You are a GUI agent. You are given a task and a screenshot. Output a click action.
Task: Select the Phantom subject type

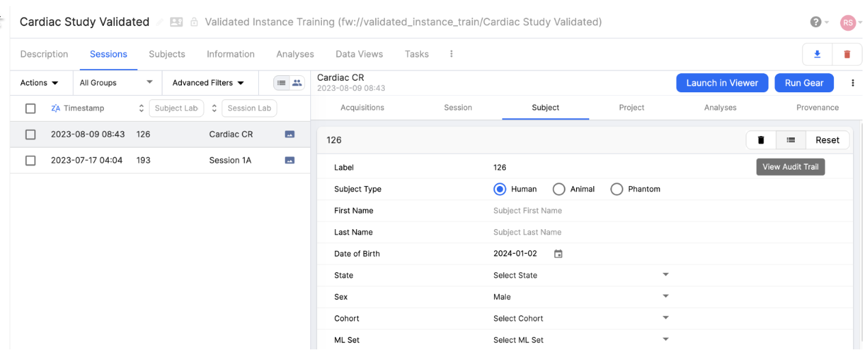coord(617,189)
